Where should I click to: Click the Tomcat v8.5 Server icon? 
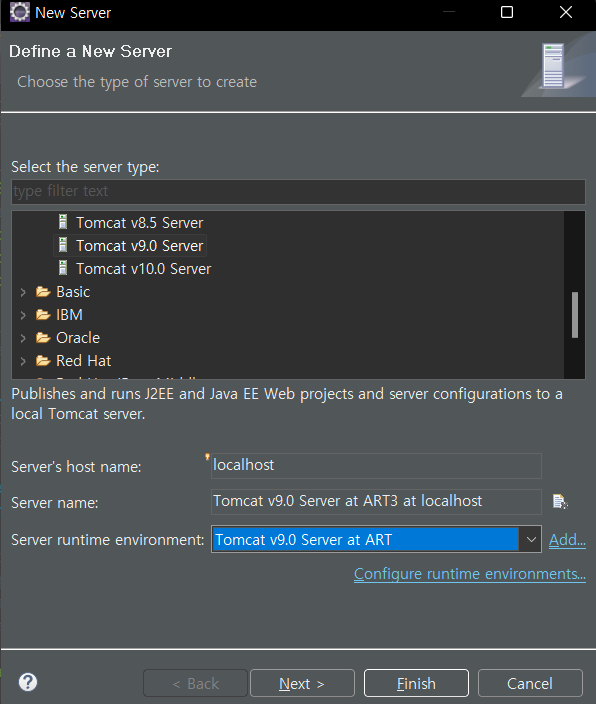63,222
